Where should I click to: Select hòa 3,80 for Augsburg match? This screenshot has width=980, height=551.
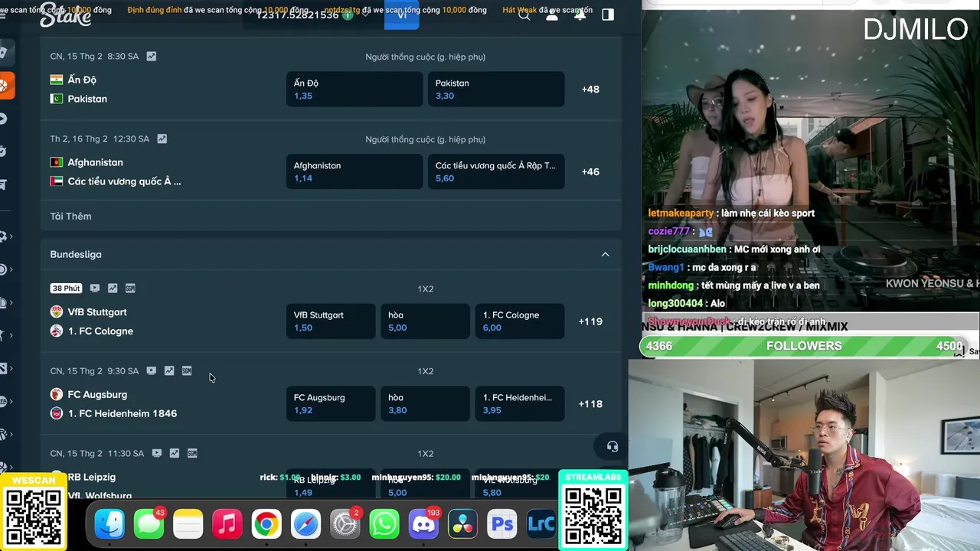tap(425, 404)
